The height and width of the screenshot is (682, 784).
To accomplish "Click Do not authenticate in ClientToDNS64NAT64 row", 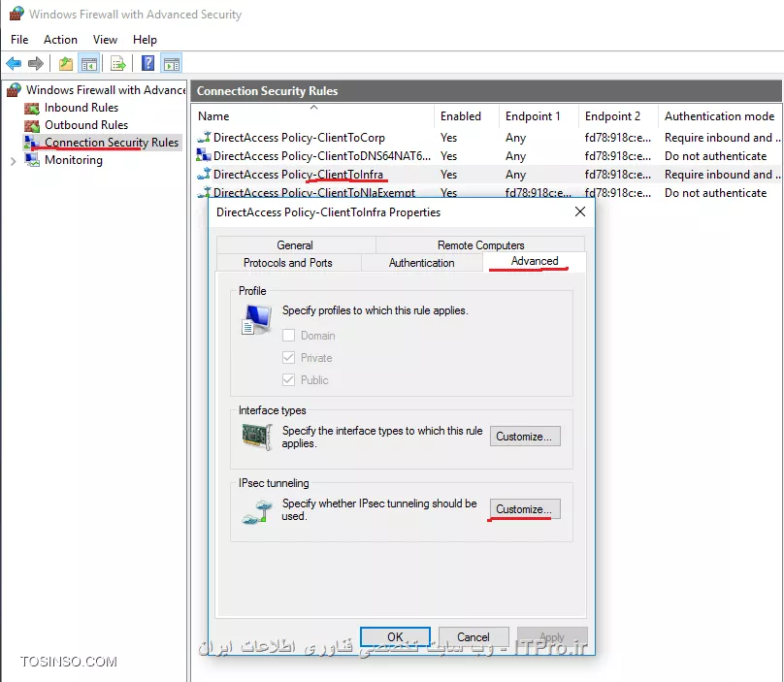I will 715,156.
